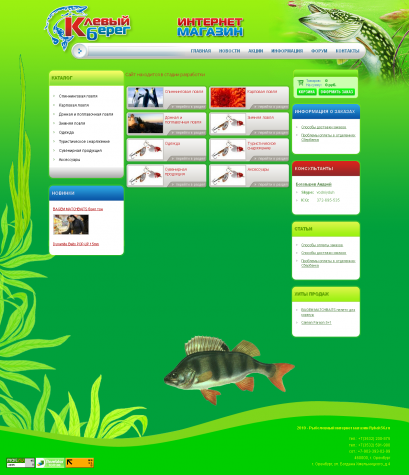Screen dimensions: 409x475
Task: Click the leftmost grey counter badge in the footer
Action: [20, 463]
